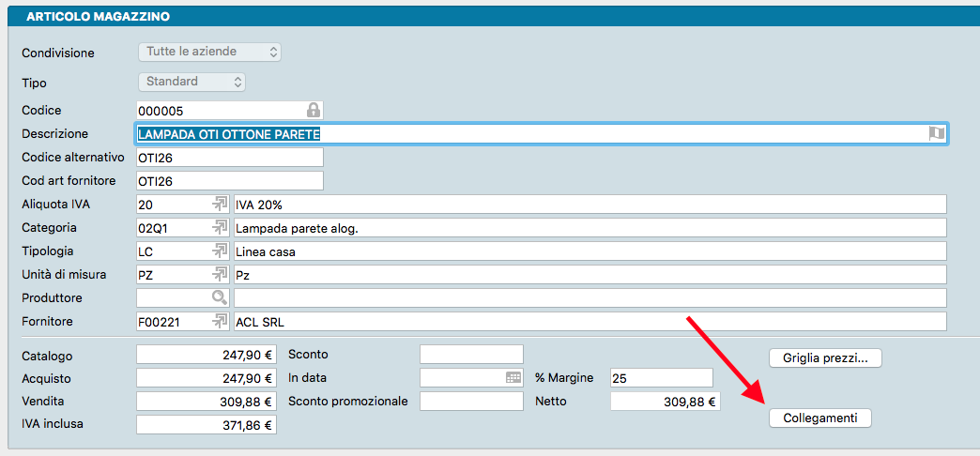The image size is (980, 456).
Task: Click the Produttore search magnifier icon
Action: (220, 297)
